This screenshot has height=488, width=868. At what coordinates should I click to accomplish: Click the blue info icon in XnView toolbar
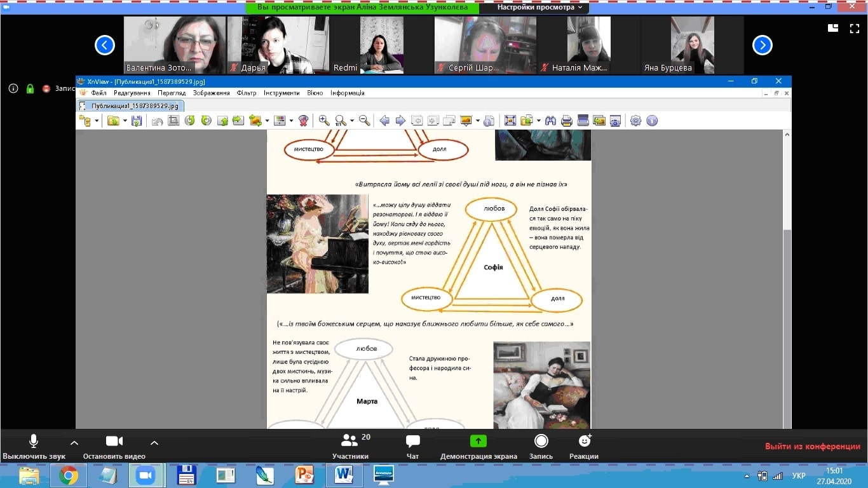coord(652,121)
